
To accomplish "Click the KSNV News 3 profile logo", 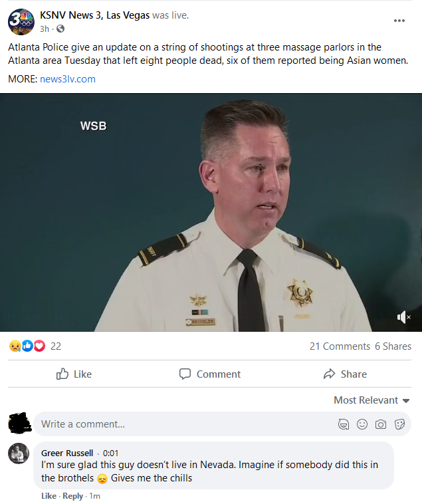I will (21, 22).
